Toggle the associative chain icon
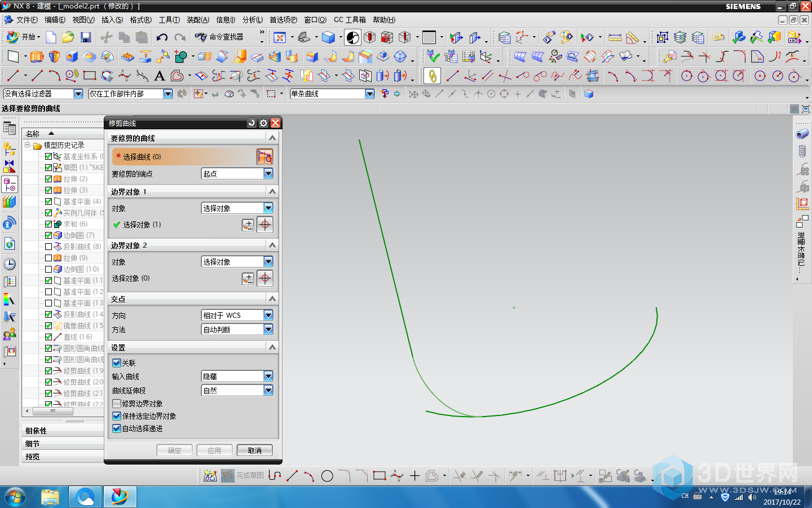 coord(432,75)
